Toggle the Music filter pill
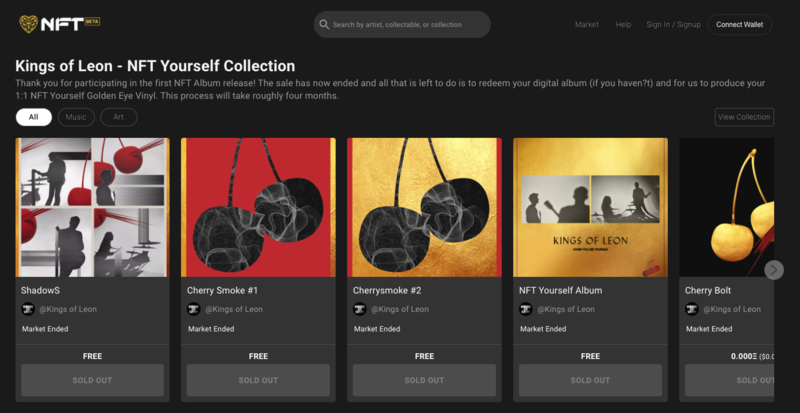Viewport: 800px width, 413px height. click(75, 117)
